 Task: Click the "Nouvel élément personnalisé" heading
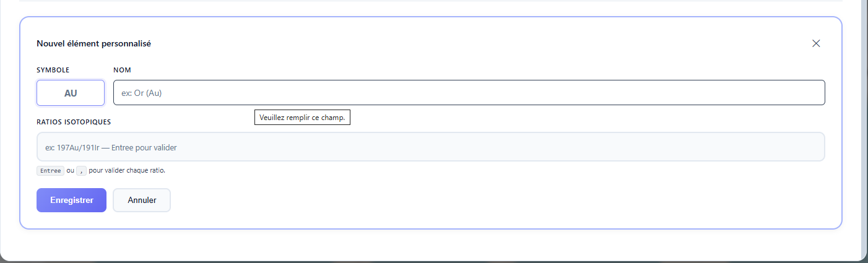pos(94,44)
